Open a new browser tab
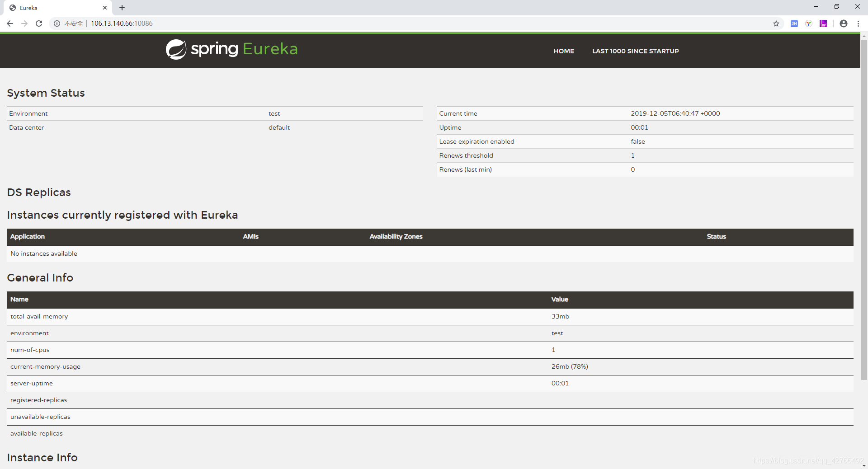The image size is (868, 469). [122, 8]
